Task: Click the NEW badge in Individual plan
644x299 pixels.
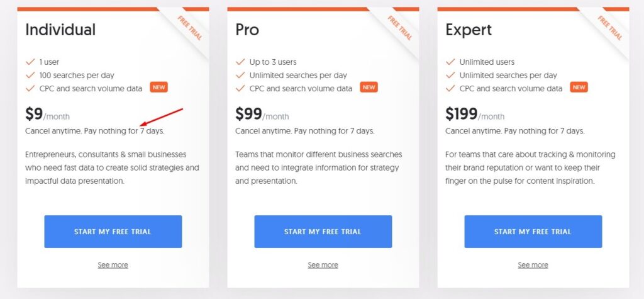Action: click(158, 87)
